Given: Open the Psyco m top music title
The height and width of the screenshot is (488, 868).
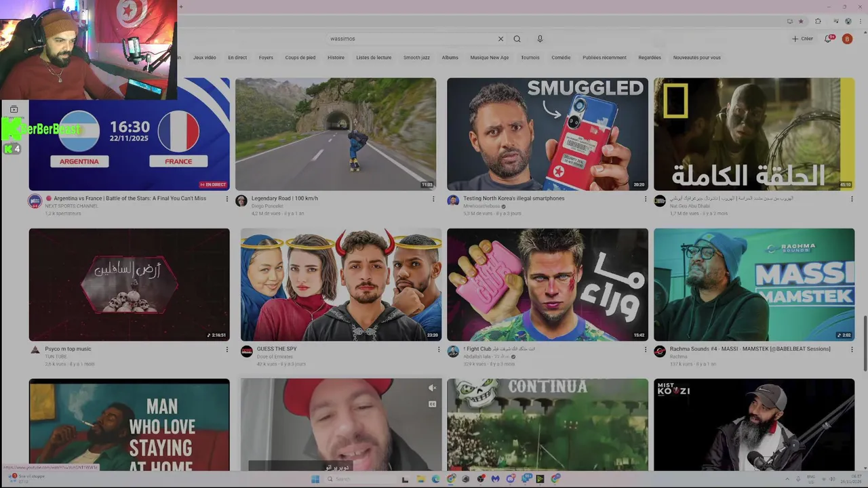Looking at the screenshot, I should coord(68,349).
